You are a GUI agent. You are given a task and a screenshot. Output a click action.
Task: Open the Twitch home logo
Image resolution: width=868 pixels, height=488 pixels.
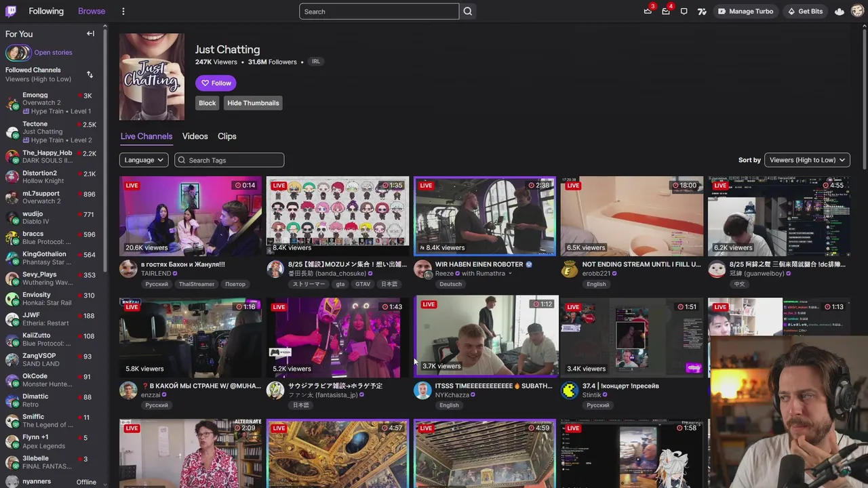pos(11,11)
